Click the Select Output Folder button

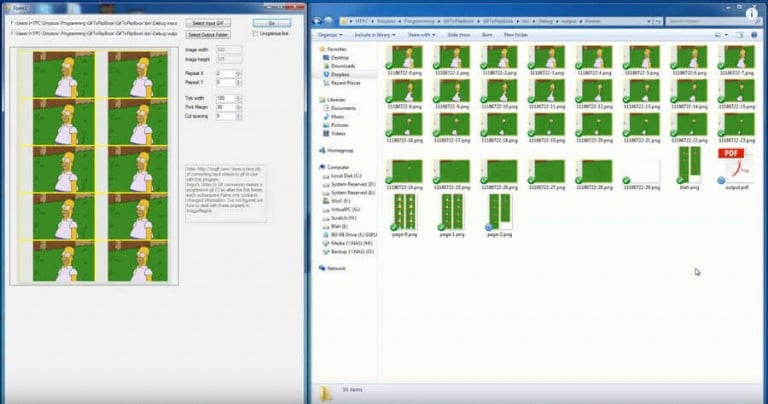(208, 34)
